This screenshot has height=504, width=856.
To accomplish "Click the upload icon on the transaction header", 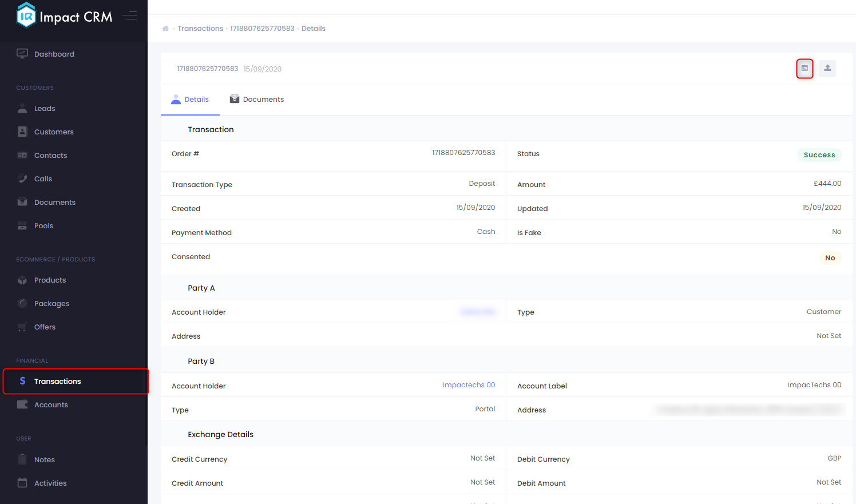I will coord(827,68).
